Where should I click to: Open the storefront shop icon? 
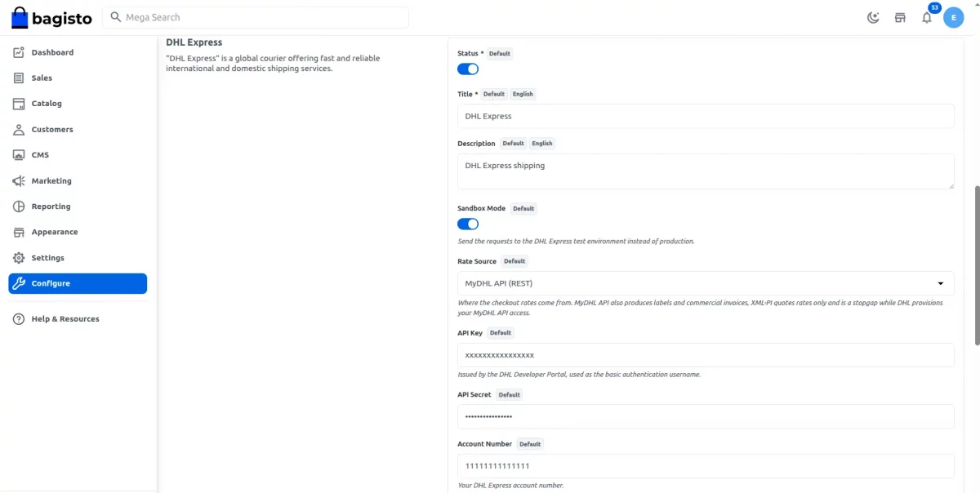coord(900,17)
